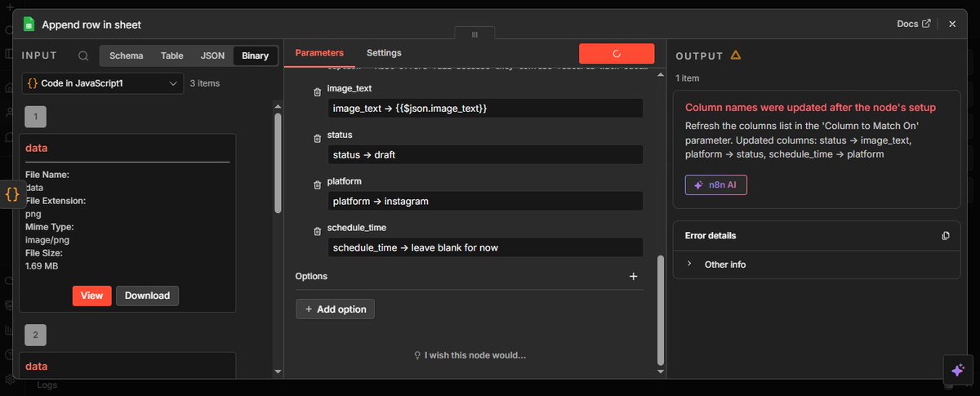Click the output warning triangle icon
This screenshot has width=980, height=396.
(735, 56)
